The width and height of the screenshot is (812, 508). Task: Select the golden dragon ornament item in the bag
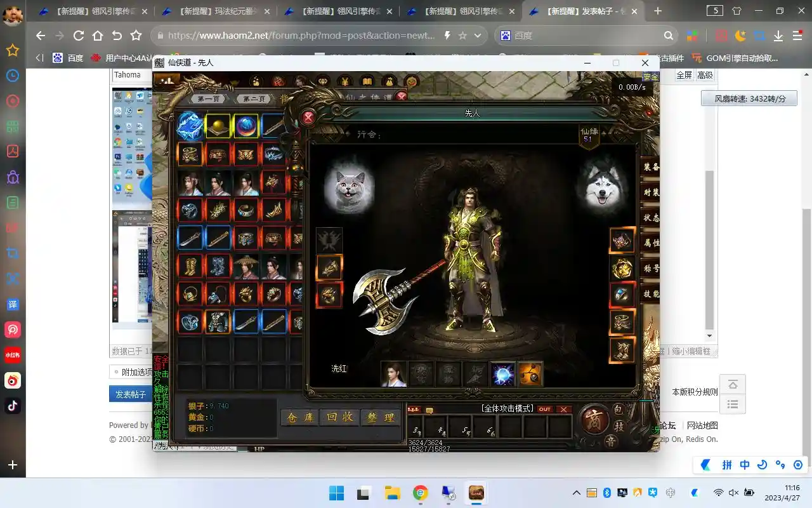tap(218, 210)
